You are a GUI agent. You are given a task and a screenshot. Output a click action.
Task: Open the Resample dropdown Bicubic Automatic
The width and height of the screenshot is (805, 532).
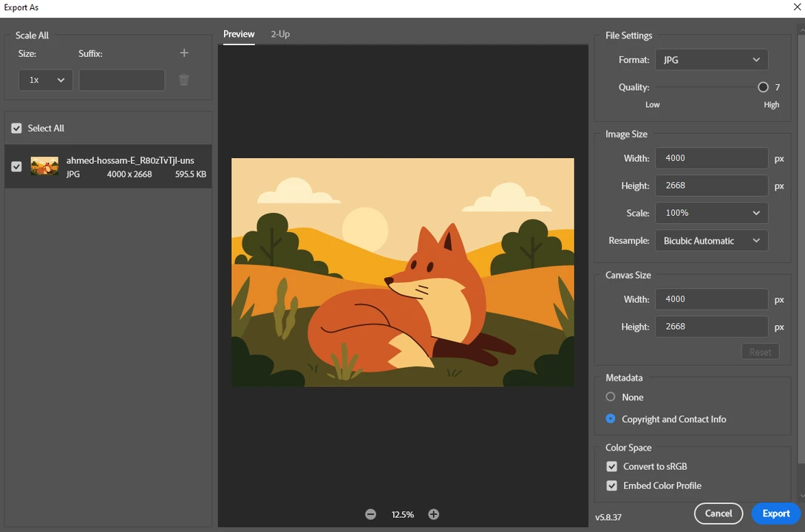tap(712, 241)
